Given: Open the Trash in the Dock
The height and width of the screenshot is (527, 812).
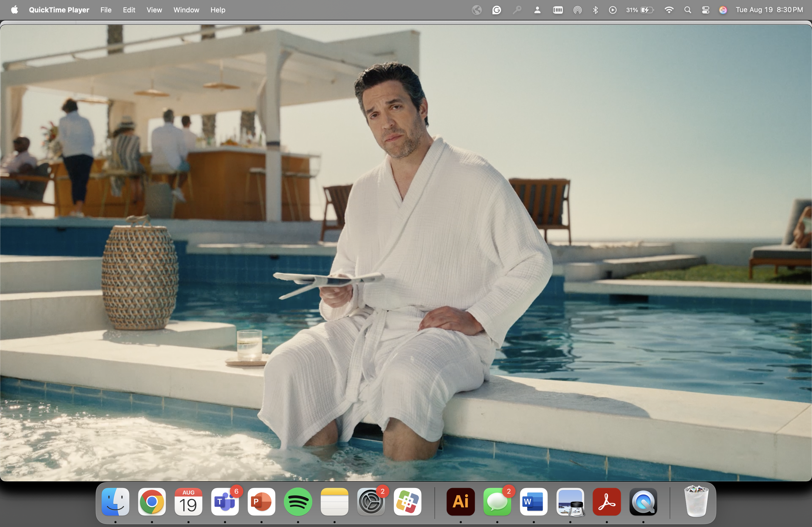Looking at the screenshot, I should pos(696,501).
